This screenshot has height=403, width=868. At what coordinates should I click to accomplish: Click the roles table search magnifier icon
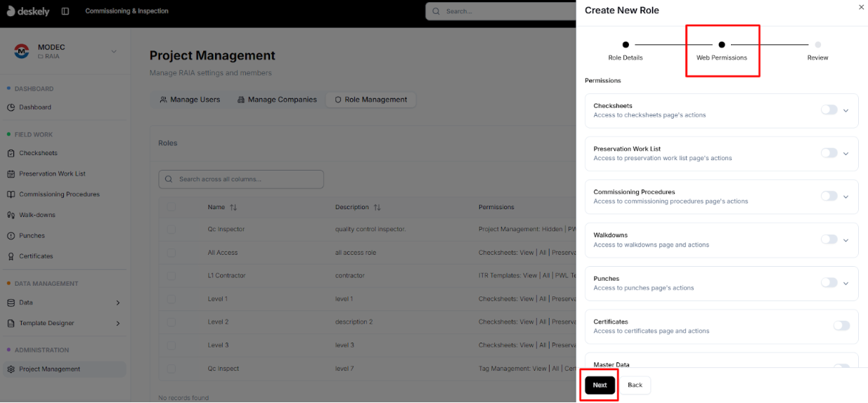click(x=169, y=179)
